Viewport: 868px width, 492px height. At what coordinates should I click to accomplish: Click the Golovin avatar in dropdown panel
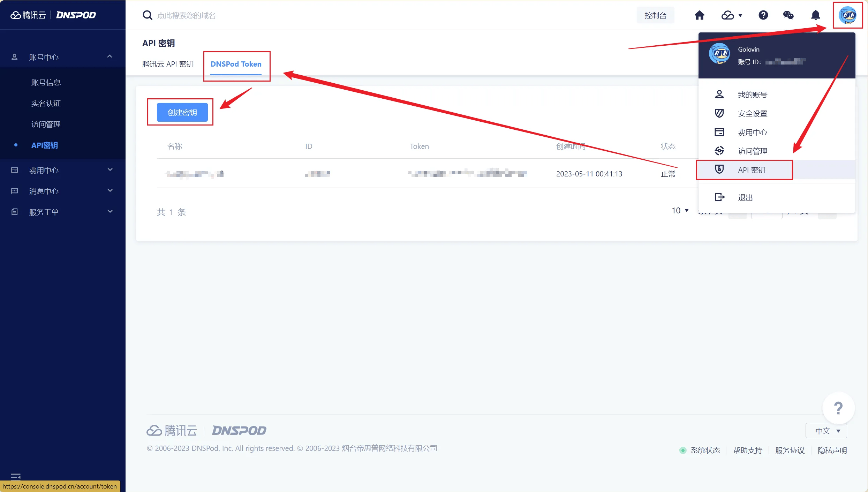coord(719,54)
